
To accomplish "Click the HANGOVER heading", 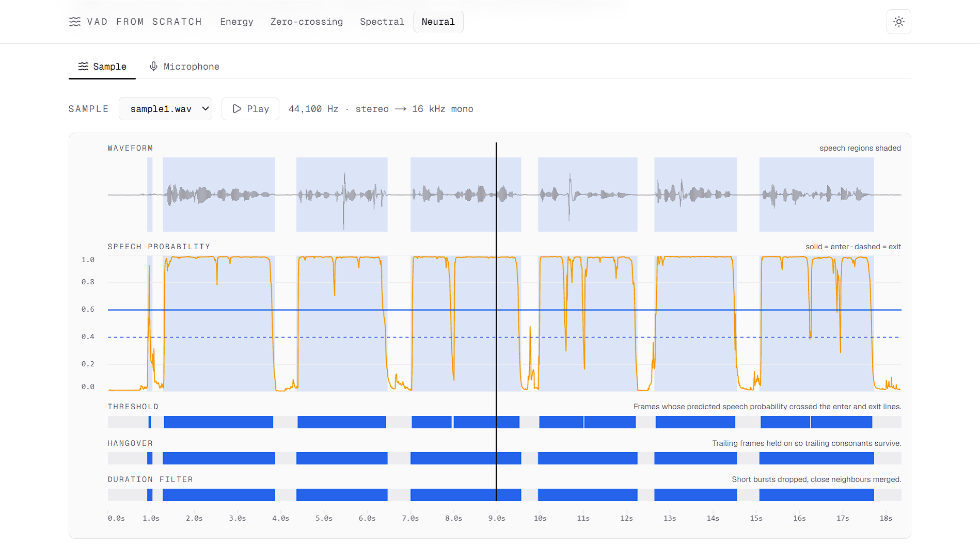I will point(130,443).
